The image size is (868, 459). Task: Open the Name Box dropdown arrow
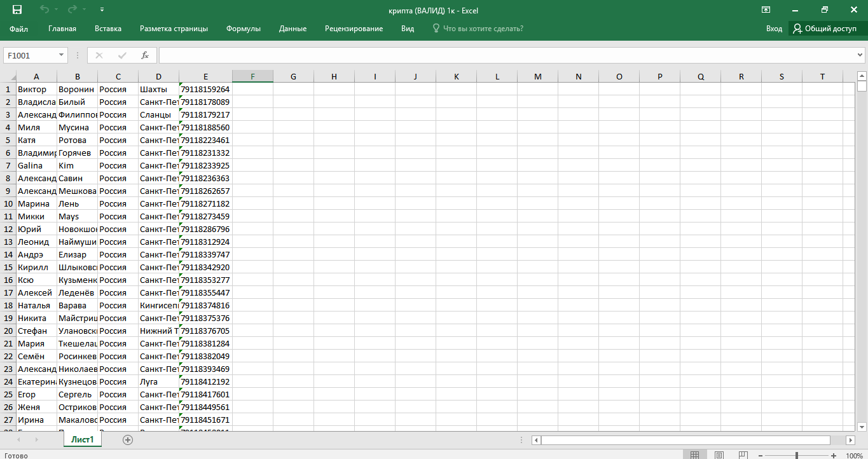pyautogui.click(x=62, y=55)
